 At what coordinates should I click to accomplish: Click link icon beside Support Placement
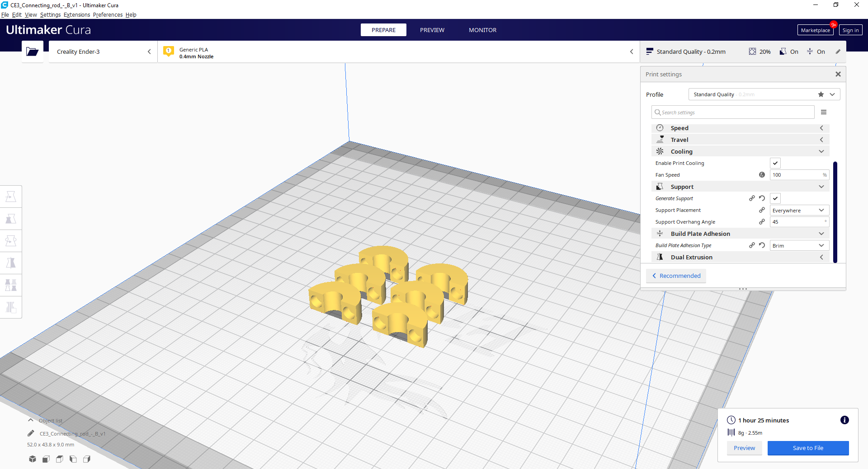762,210
